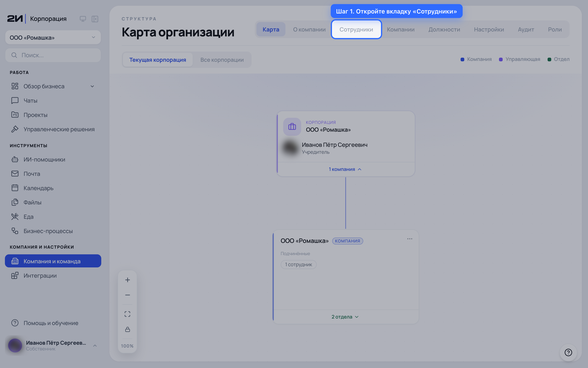Zoom in the map with plus button

127,280
